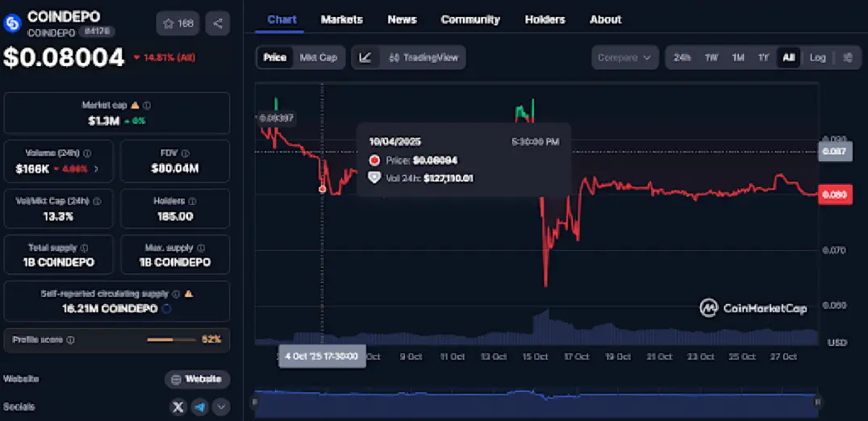Click the $0.08004 price value

pyautogui.click(x=64, y=57)
